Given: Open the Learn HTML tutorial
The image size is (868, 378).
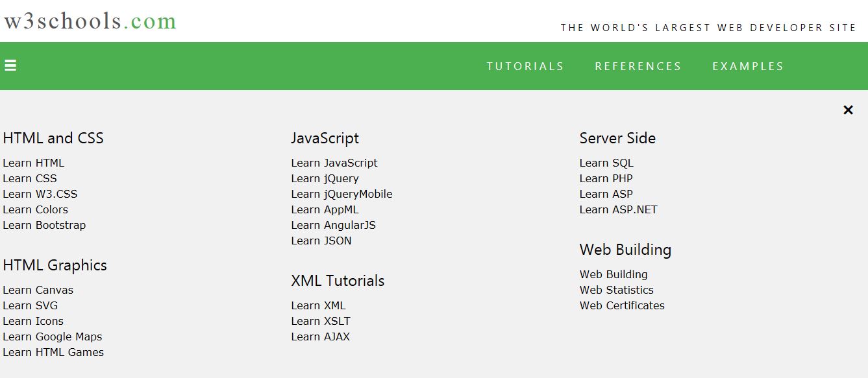Looking at the screenshot, I should (33, 163).
